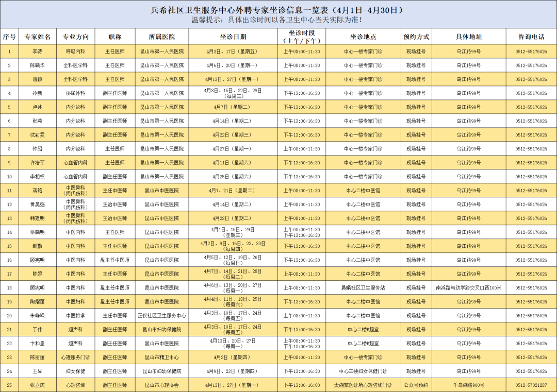Click the 咨询电话 column header
The image size is (557, 392).
coord(531,37)
